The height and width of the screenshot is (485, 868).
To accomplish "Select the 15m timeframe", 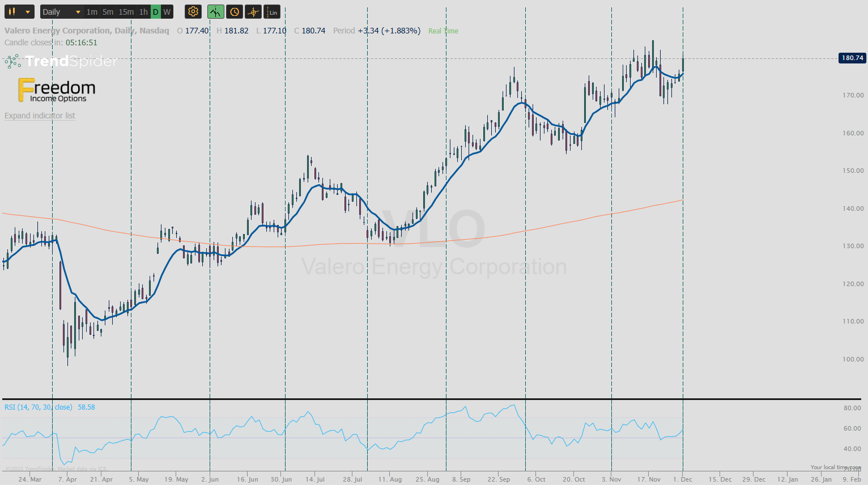I will [x=126, y=12].
